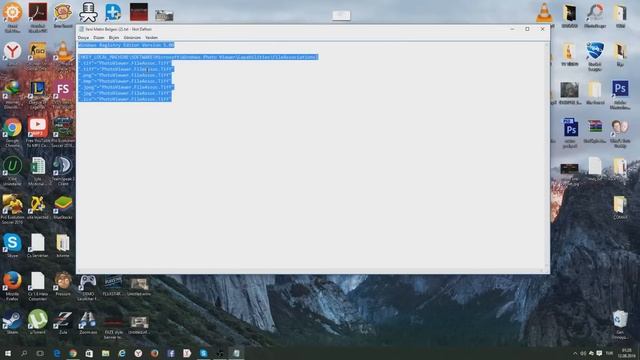Select the Adobe Photoshop Ps shortcut icon
Screen dimensions: 640x360
pyautogui.click(x=620, y=94)
